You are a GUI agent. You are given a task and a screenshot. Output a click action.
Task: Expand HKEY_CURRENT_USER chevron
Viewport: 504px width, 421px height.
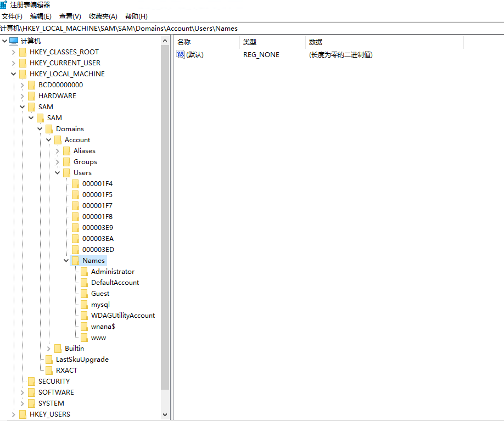pyautogui.click(x=13, y=63)
